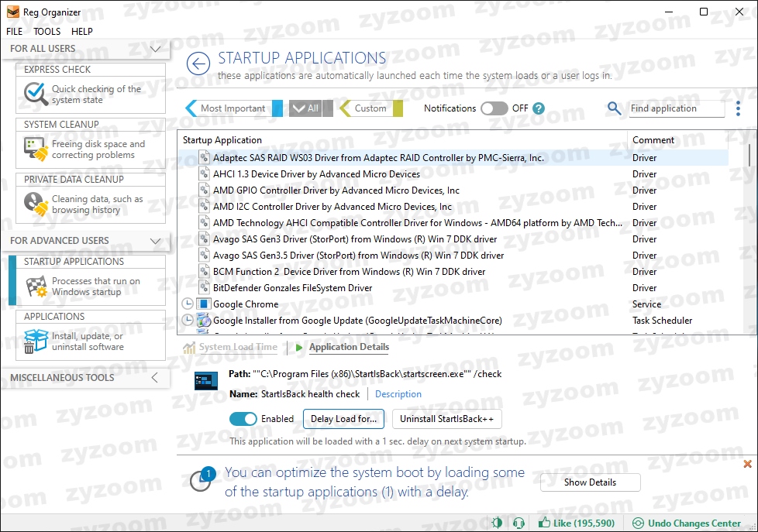Screen dimensions: 758x532
Task: Click the Like thumbs-up counter
Action: 576,523
